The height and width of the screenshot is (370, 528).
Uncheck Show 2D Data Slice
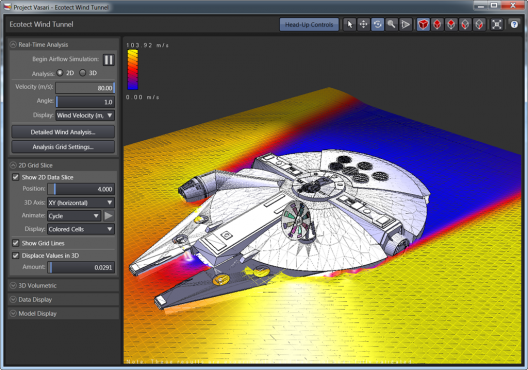[15, 177]
